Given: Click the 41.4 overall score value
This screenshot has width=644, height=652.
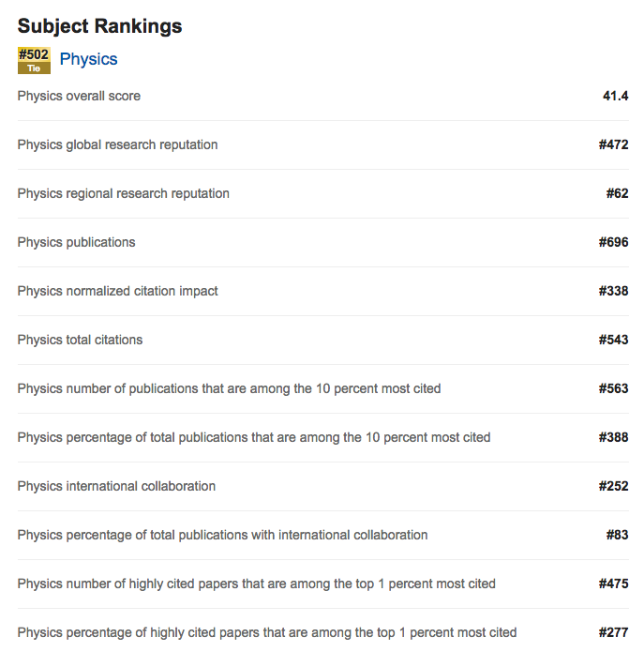Looking at the screenshot, I should coord(615,96).
